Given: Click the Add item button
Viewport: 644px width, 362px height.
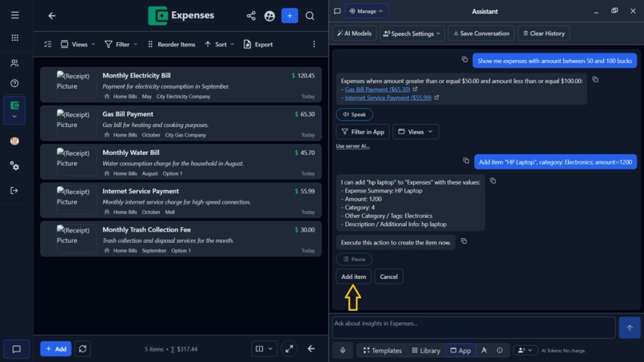Looking at the screenshot, I should pos(354,277).
